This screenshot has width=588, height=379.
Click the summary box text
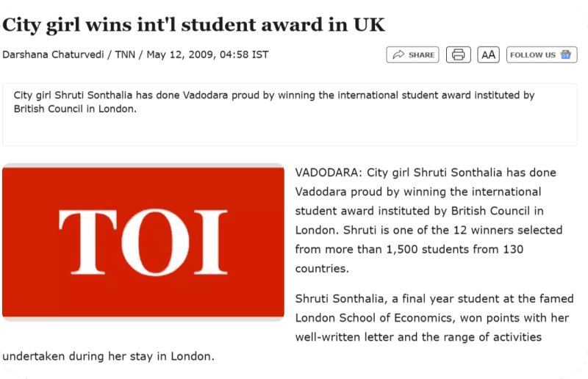click(x=274, y=102)
